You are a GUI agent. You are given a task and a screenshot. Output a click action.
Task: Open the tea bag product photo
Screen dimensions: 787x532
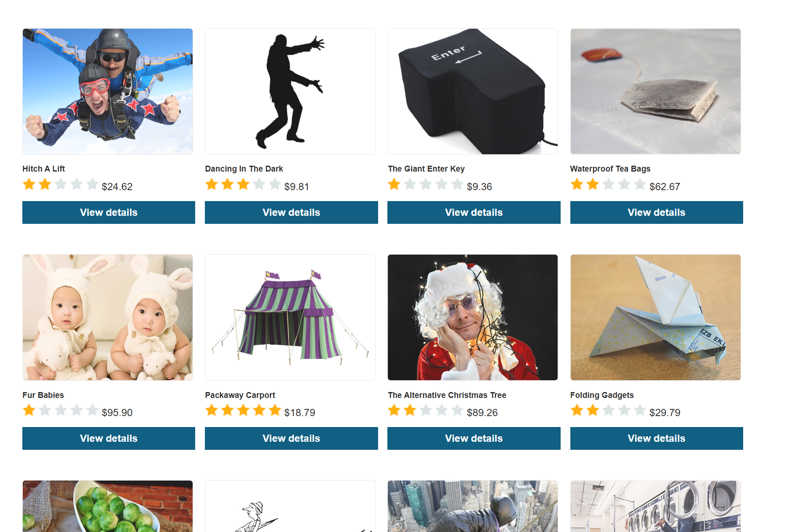tap(655, 91)
